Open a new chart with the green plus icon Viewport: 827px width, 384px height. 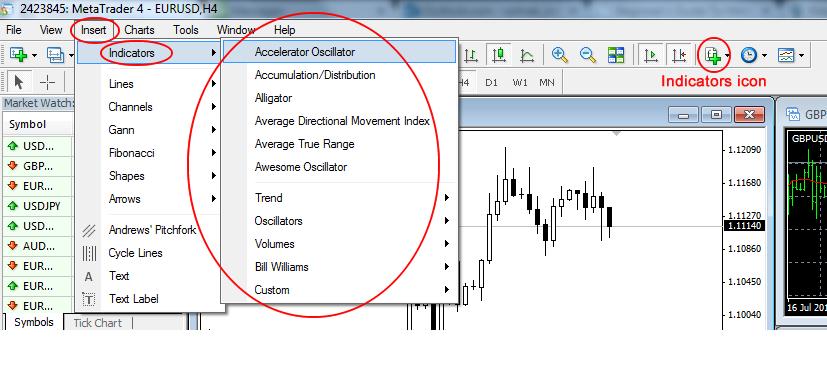pyautogui.click(x=18, y=54)
